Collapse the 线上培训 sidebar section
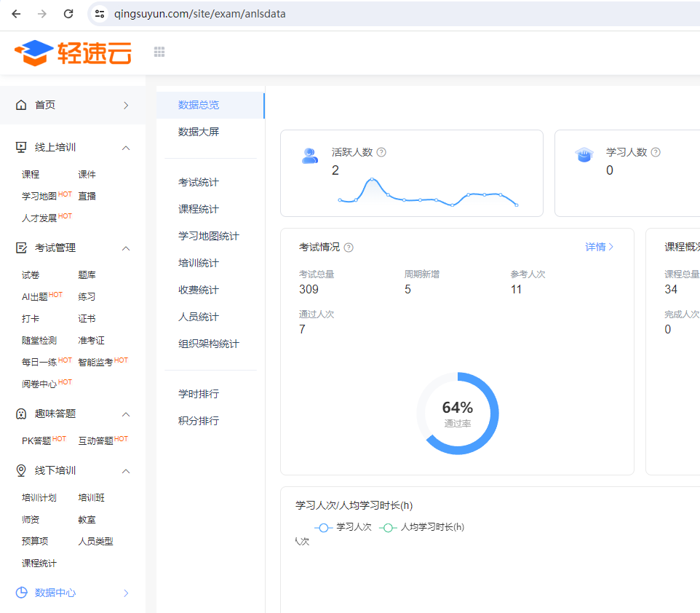 coord(126,148)
